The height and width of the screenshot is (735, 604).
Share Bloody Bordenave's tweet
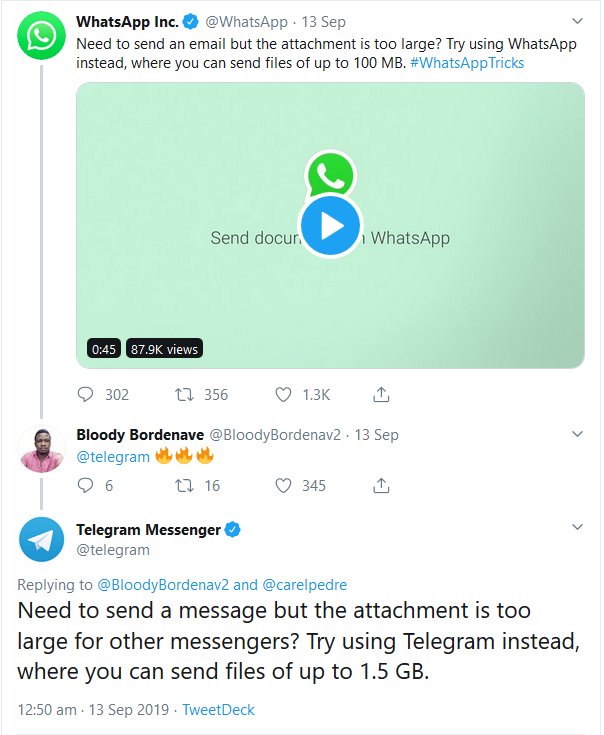tap(381, 486)
